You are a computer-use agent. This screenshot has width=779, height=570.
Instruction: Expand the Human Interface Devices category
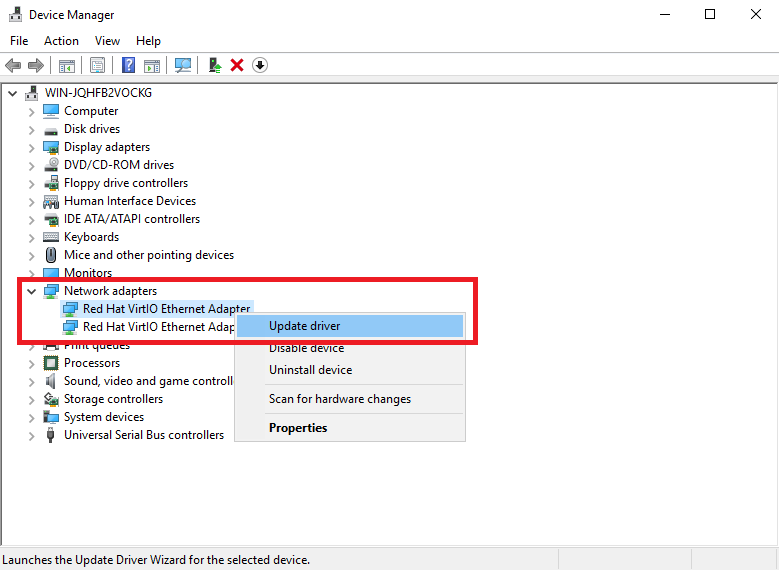coord(32,202)
